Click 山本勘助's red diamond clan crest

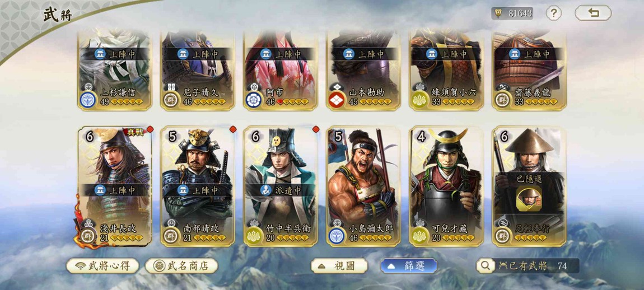point(336,100)
